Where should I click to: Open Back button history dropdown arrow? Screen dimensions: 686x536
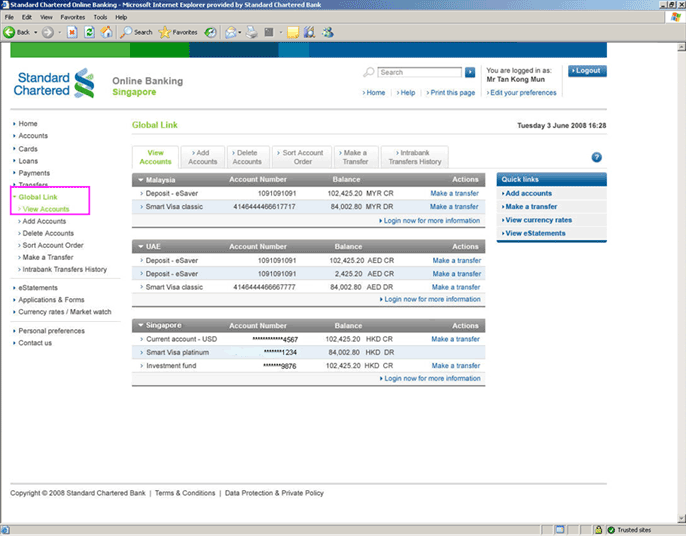click(x=35, y=32)
